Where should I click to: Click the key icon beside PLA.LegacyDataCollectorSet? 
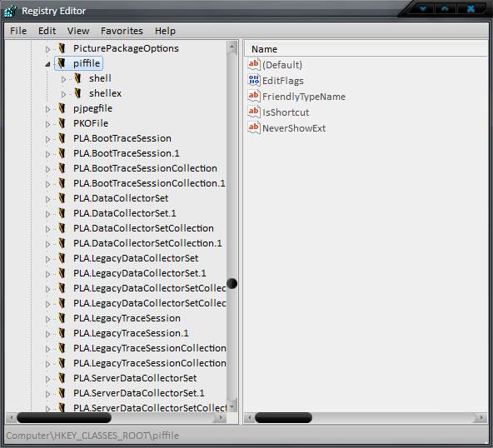pyautogui.click(x=62, y=258)
